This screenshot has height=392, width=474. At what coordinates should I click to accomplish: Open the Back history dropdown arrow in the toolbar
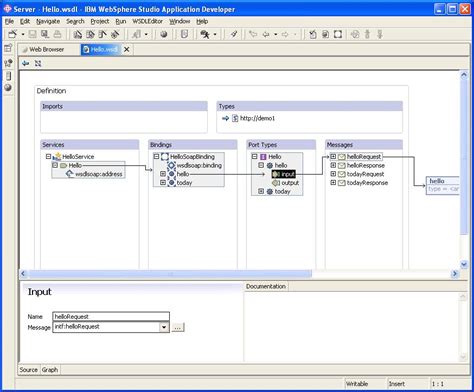(x=276, y=34)
